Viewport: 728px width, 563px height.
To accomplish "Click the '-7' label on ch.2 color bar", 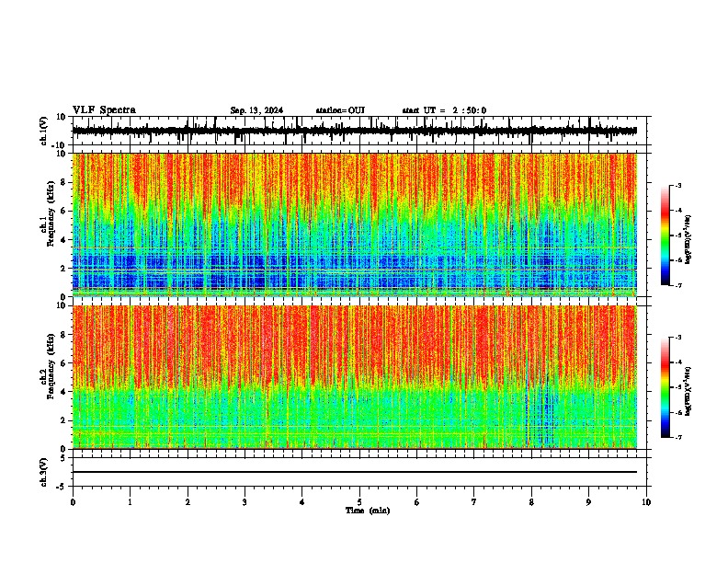I will (x=677, y=437).
